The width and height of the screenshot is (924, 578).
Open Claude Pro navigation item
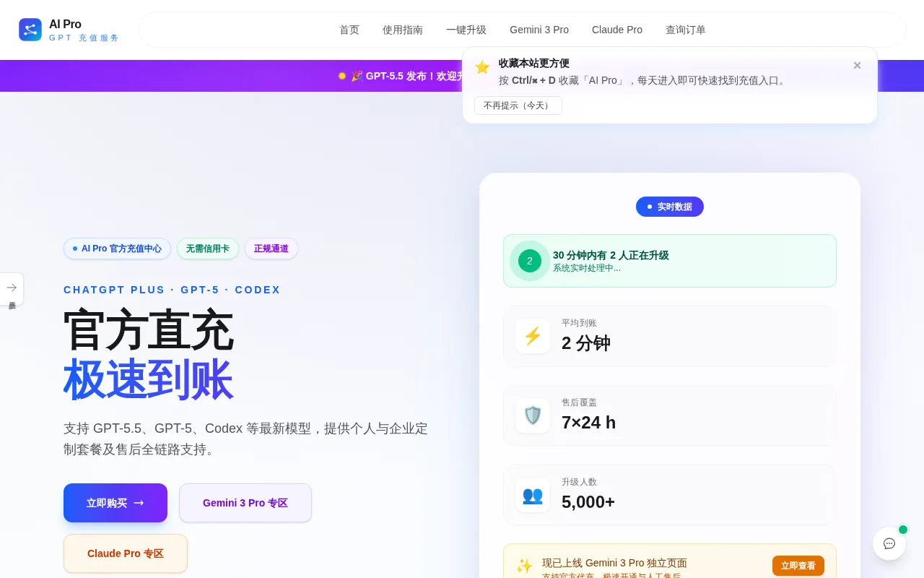[x=617, y=30]
